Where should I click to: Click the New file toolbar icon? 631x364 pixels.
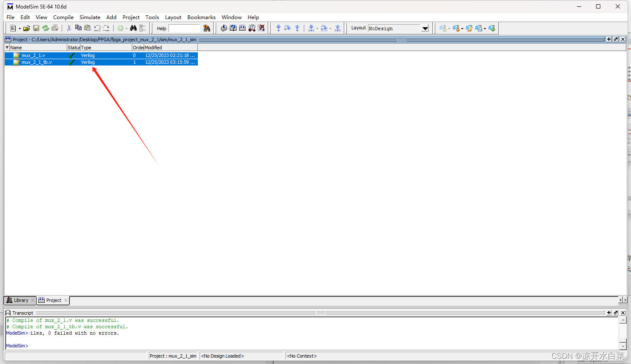point(13,28)
